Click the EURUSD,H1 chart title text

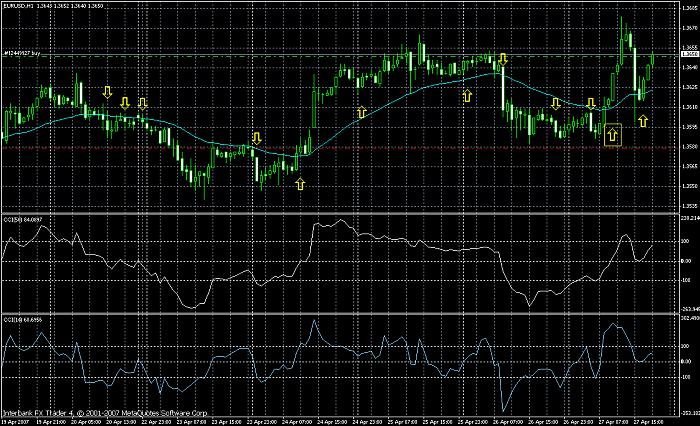17,6
